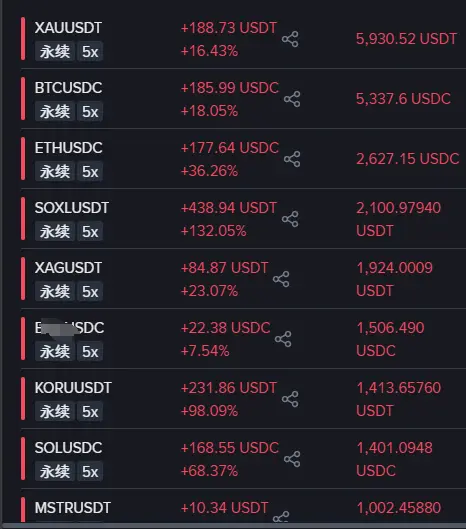Click the 5x leverage badge on XAUUSDT
This screenshot has height=529, width=466.
click(x=90, y=52)
